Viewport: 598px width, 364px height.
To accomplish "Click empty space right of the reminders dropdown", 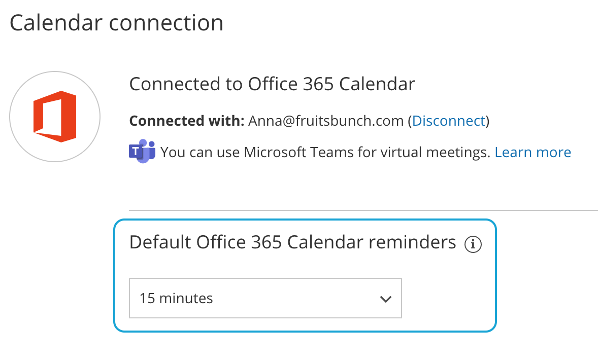I will (447, 298).
